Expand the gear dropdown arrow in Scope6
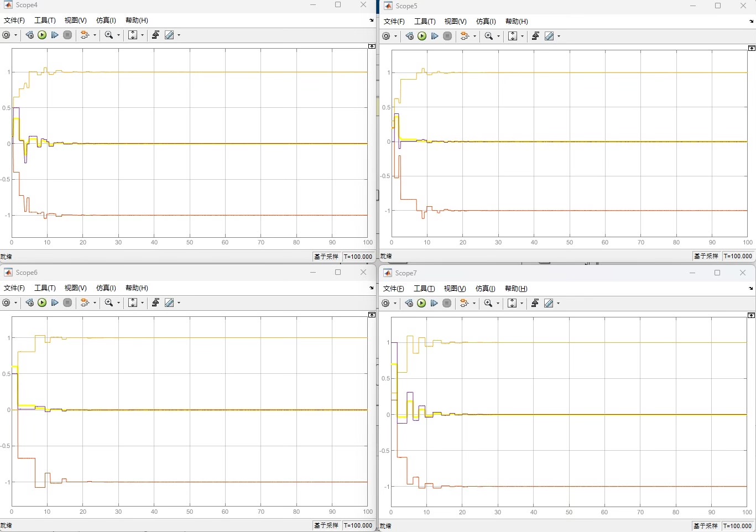This screenshot has height=532, width=756. click(x=15, y=302)
